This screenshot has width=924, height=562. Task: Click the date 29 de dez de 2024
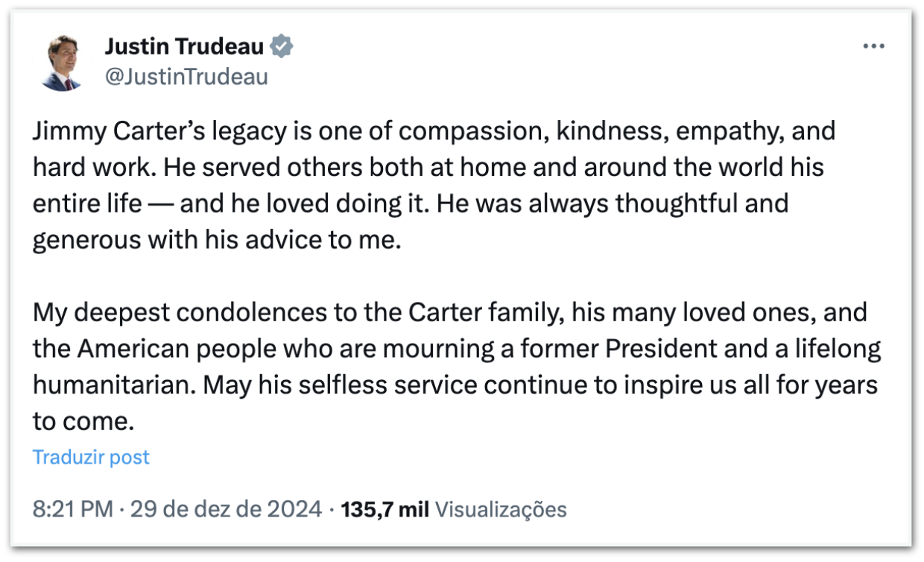tap(226, 510)
